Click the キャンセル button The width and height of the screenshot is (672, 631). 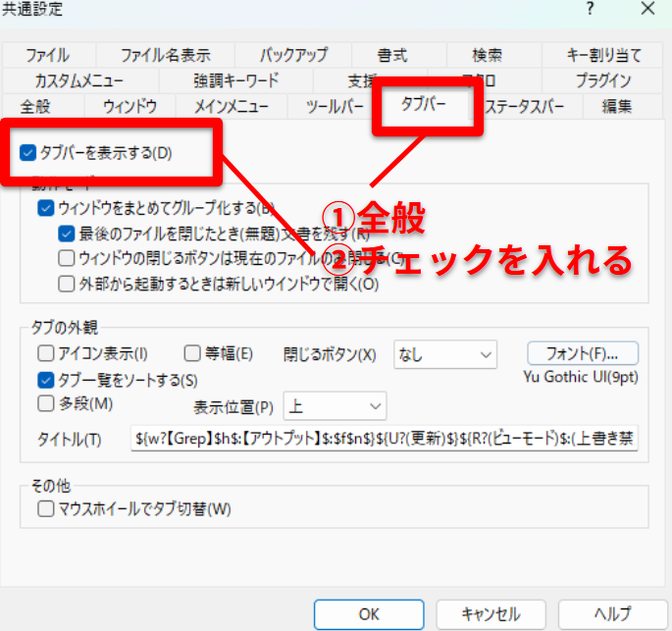pyautogui.click(x=490, y=614)
